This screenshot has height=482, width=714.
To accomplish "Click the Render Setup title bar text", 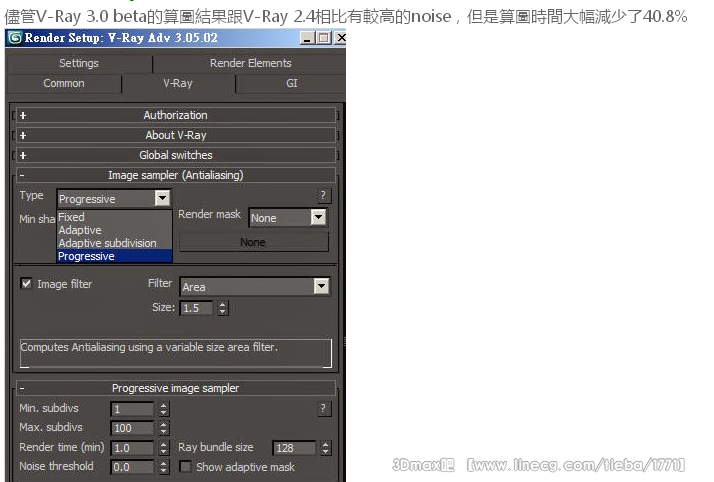I will pyautogui.click(x=121, y=38).
